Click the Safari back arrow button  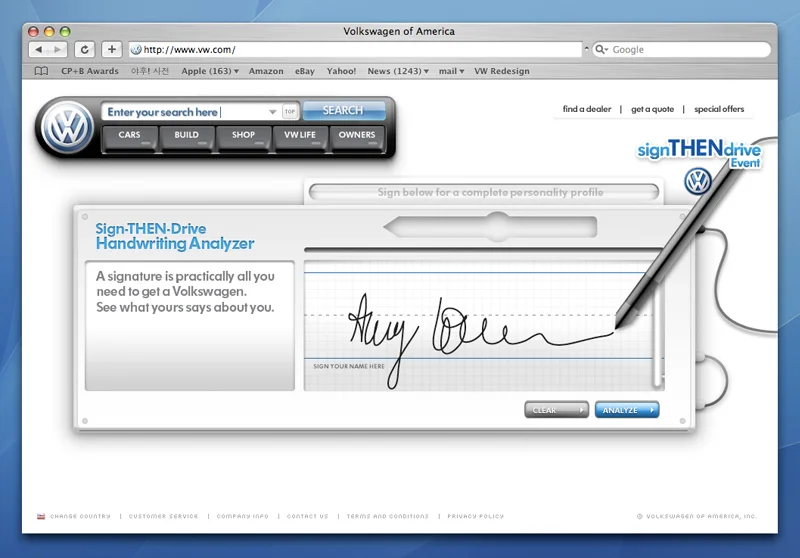(x=38, y=49)
